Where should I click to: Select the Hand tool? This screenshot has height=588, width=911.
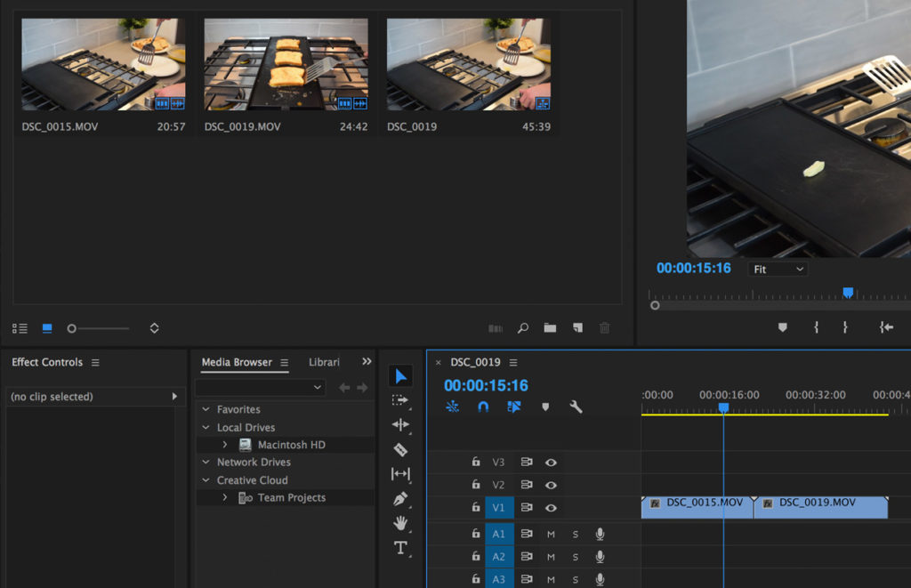pos(401,524)
